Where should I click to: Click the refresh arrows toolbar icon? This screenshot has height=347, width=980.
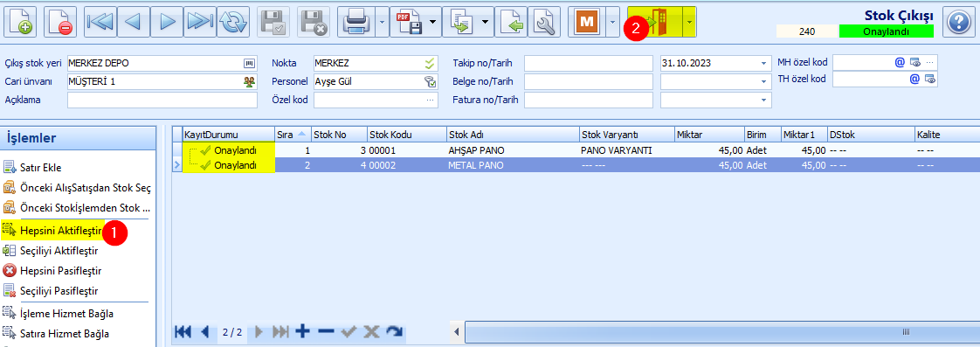pyautogui.click(x=234, y=23)
